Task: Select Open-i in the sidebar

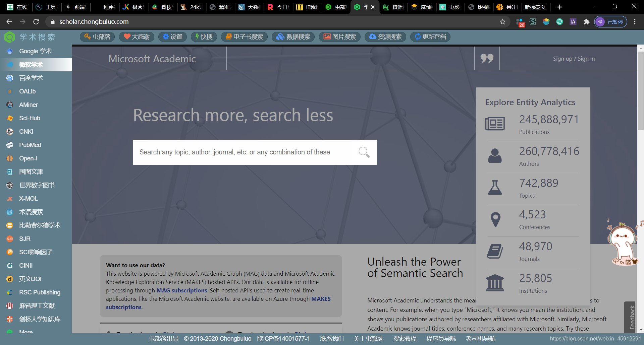Action: click(36, 158)
